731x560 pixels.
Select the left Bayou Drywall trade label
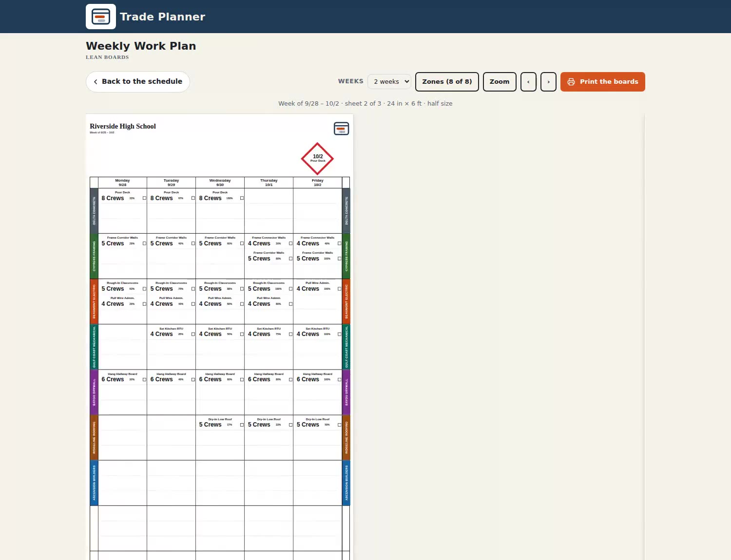pos(94,392)
